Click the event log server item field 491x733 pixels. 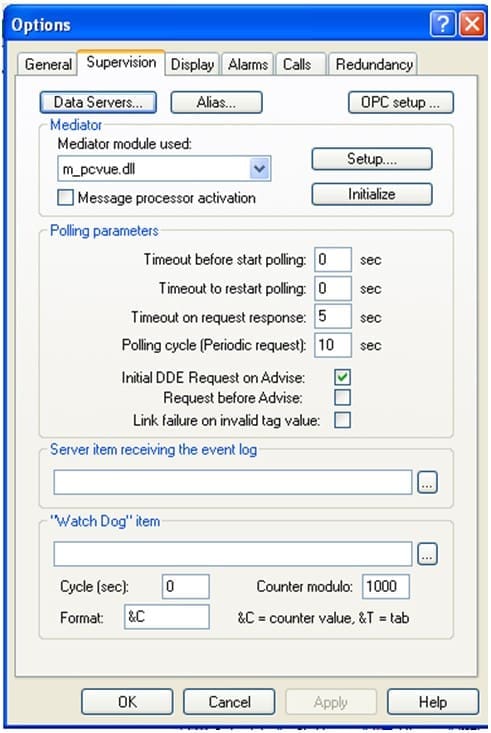pyautogui.click(x=232, y=482)
